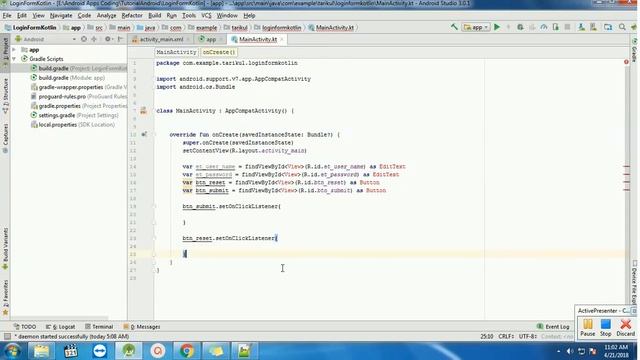640x360 pixels.
Task: Click the Make Project hammer icon
Action: [x=454, y=27]
